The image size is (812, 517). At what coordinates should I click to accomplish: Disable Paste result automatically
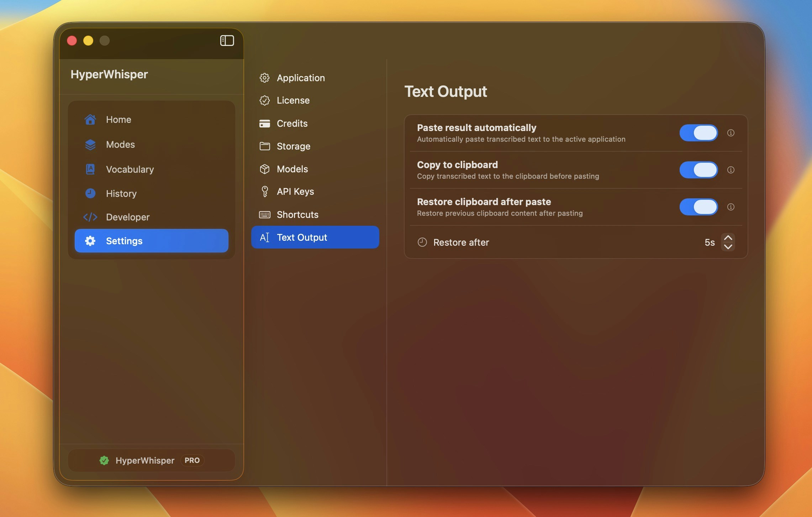pyautogui.click(x=698, y=133)
